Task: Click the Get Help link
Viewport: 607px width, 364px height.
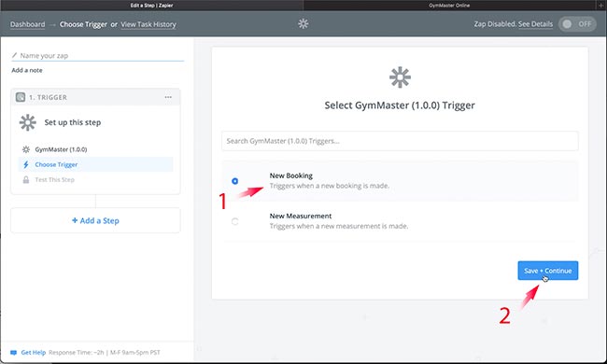Action: (34, 353)
